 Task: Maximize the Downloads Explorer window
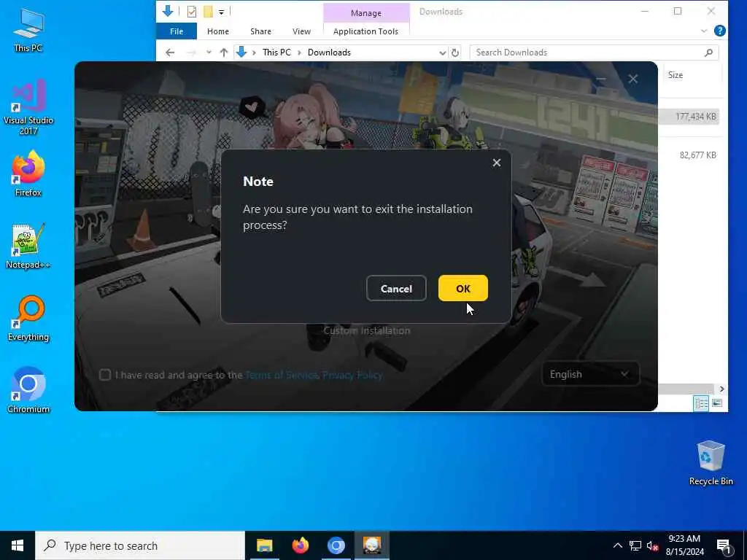[x=678, y=12]
